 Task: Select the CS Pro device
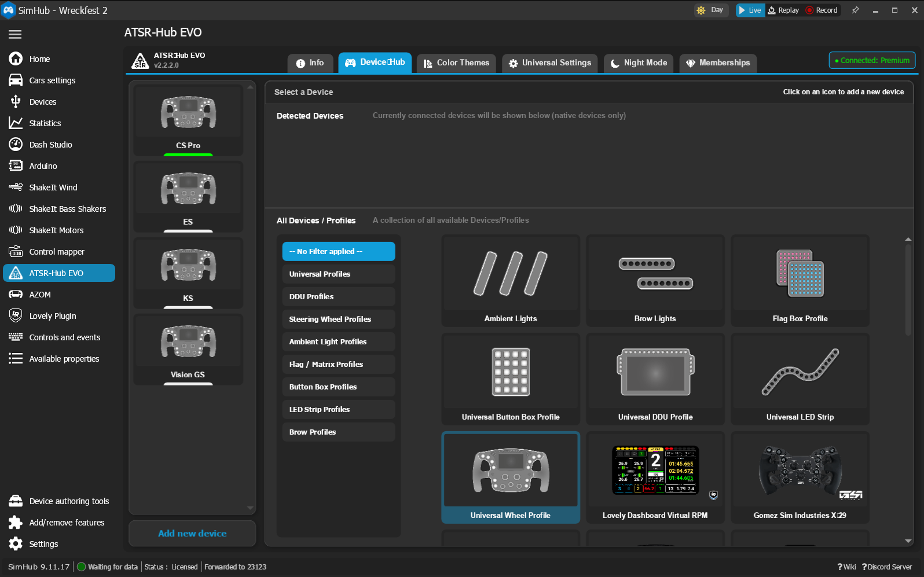(x=188, y=120)
